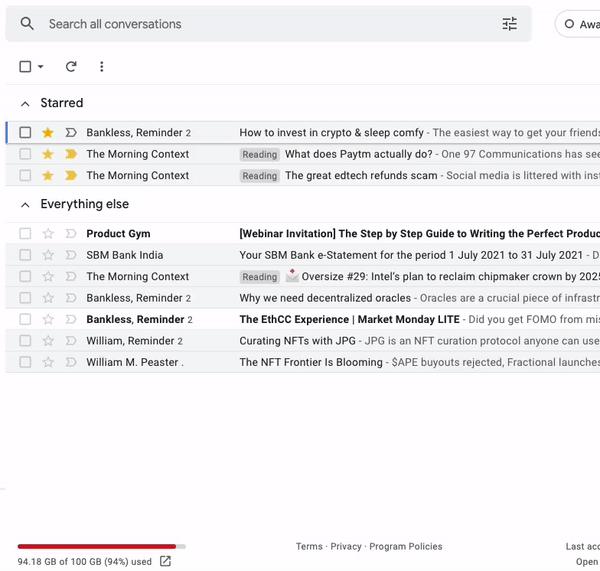This screenshot has height=571, width=600.
Task: Mark the Curating NFTs email as important
Action: point(71,341)
